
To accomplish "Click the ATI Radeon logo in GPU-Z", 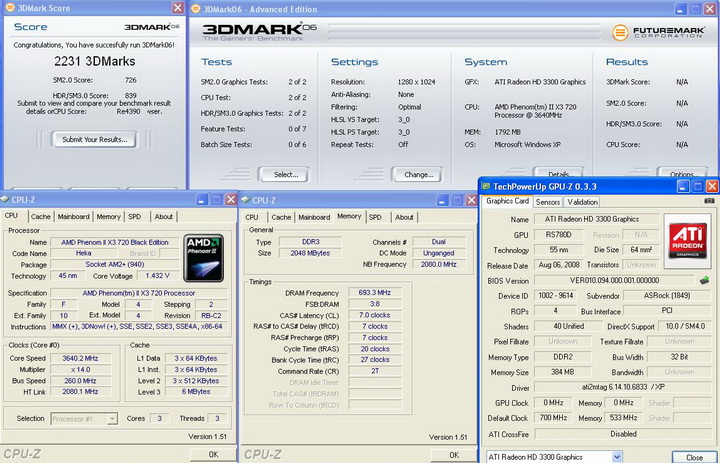I will 687,241.
